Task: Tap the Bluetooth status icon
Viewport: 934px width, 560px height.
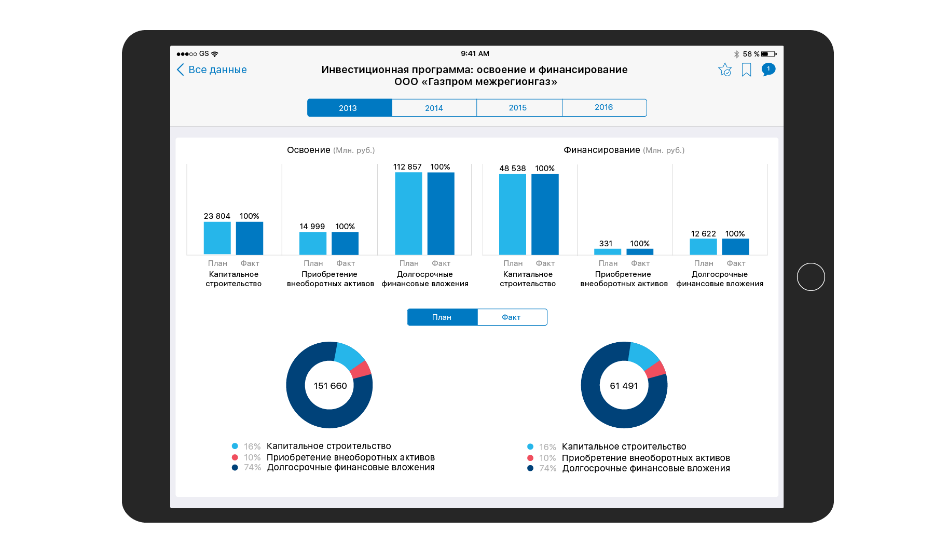Action: [736, 54]
